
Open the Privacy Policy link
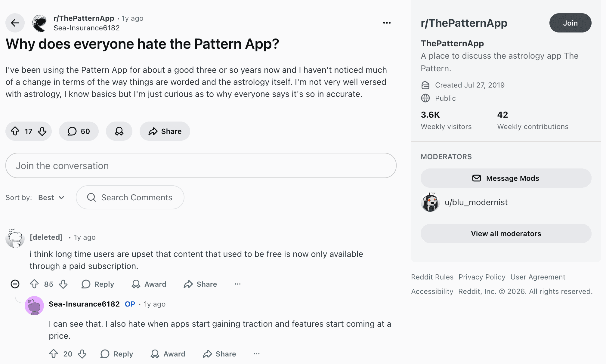pos(482,277)
